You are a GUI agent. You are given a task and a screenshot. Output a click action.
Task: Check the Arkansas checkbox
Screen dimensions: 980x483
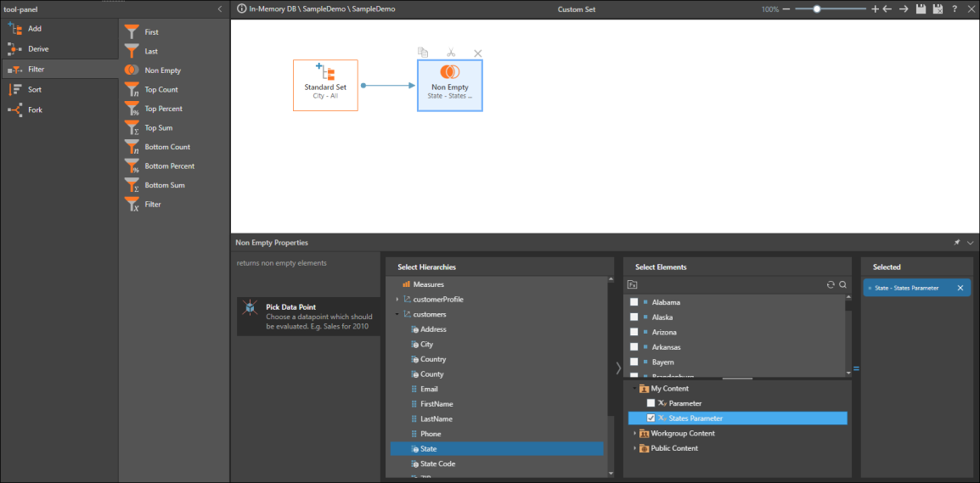[634, 347]
